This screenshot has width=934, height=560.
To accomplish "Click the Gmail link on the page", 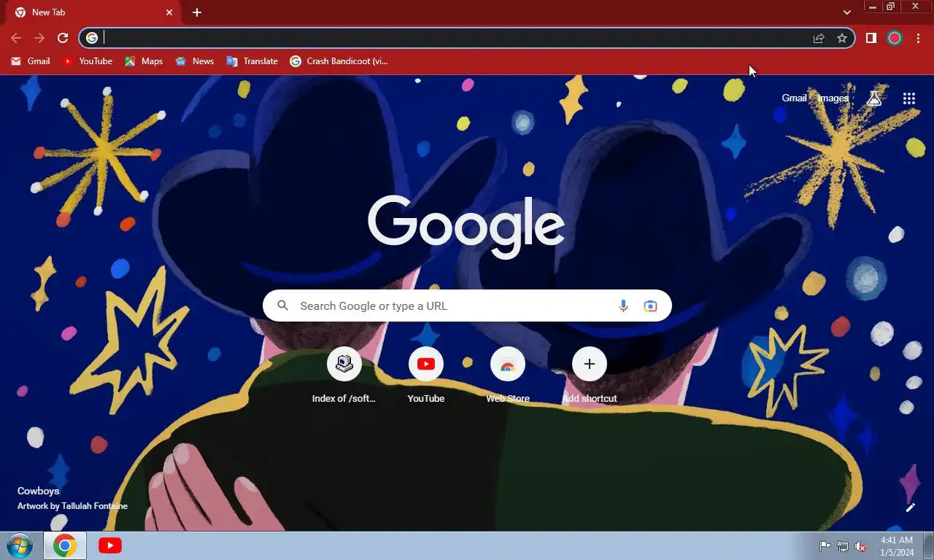I will pyautogui.click(x=794, y=98).
